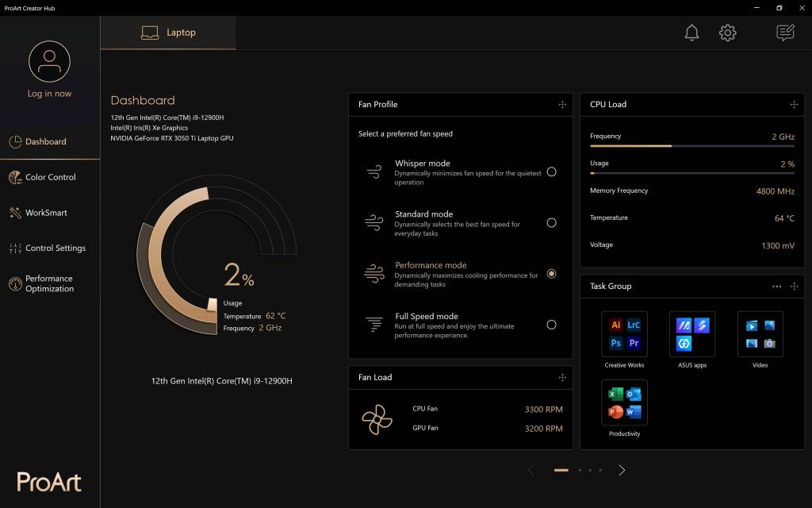Image resolution: width=812 pixels, height=508 pixels.
Task: Click the ProArt Creator Hub window title
Action: tap(29, 8)
